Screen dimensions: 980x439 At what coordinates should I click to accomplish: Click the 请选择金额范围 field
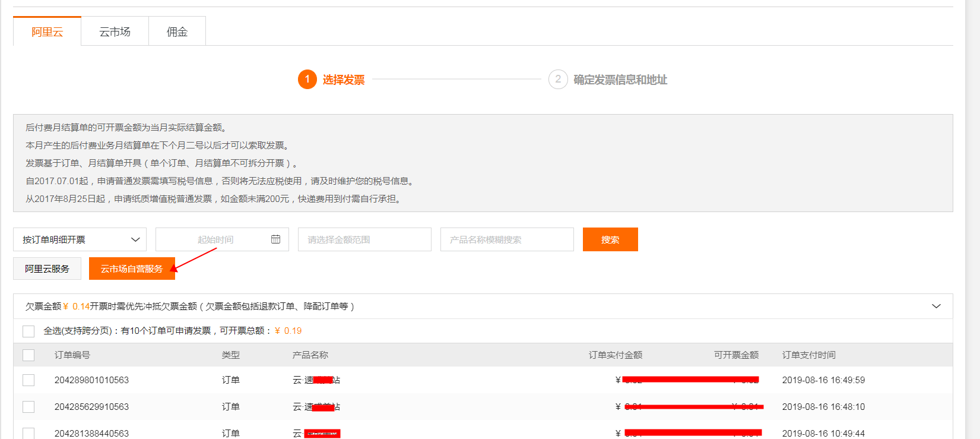point(364,239)
